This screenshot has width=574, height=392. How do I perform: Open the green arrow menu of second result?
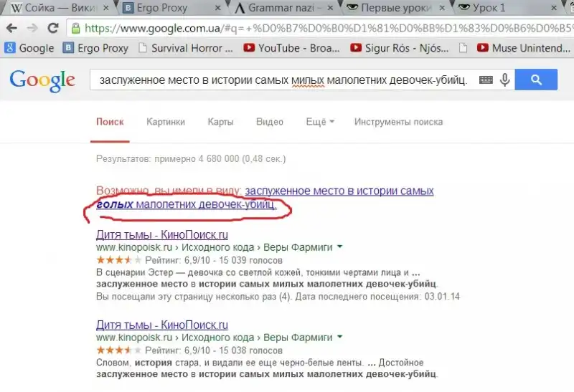339,338
